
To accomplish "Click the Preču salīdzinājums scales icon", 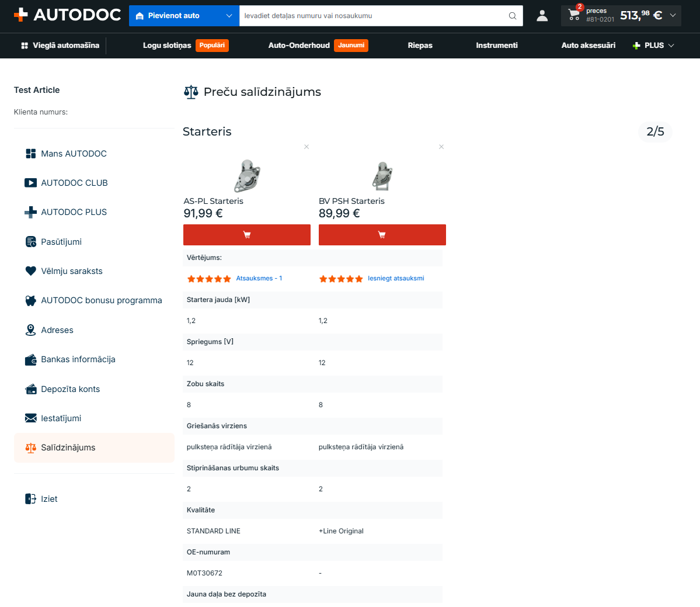I will pyautogui.click(x=191, y=92).
